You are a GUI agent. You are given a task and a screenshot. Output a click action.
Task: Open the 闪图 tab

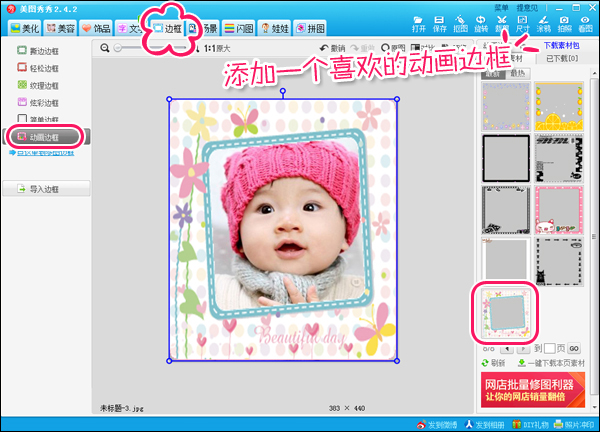click(239, 28)
